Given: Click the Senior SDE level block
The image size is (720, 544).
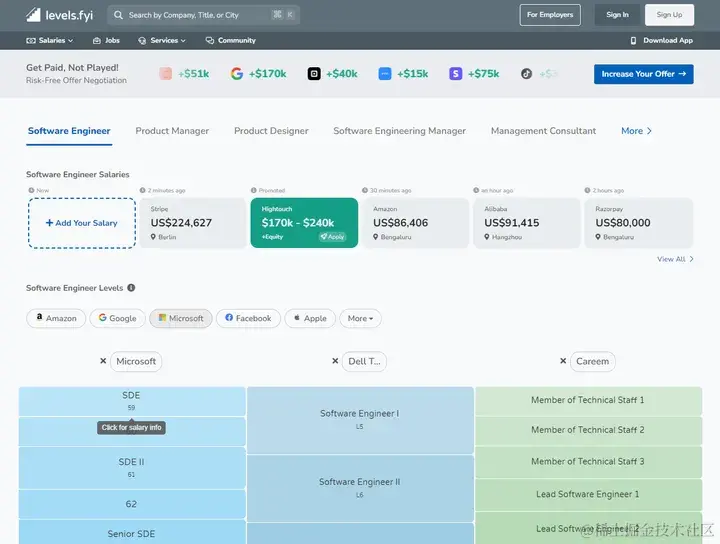Looking at the screenshot, I should click(132, 533).
